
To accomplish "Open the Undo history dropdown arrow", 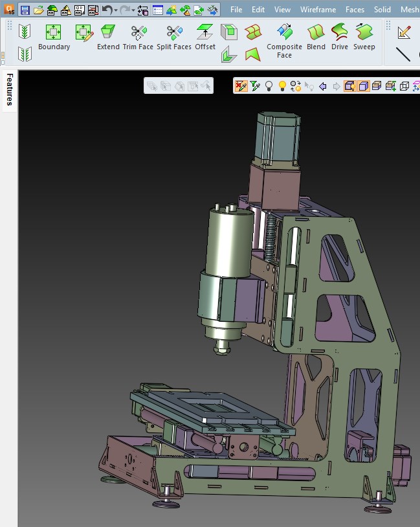I will point(116,10).
